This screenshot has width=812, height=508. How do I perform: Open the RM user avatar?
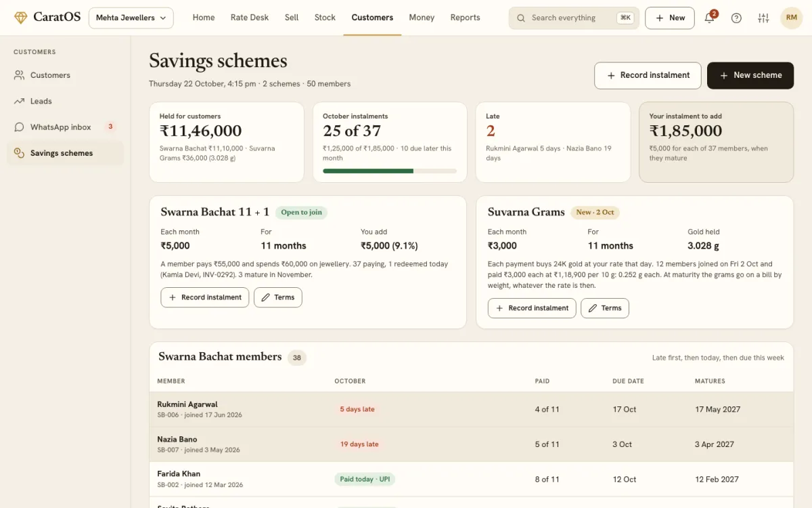click(x=791, y=18)
